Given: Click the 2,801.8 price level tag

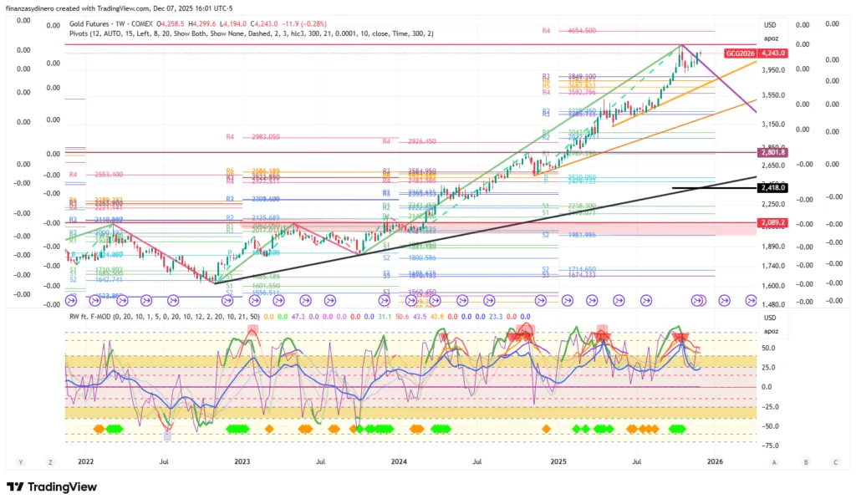Looking at the screenshot, I should click(x=772, y=152).
